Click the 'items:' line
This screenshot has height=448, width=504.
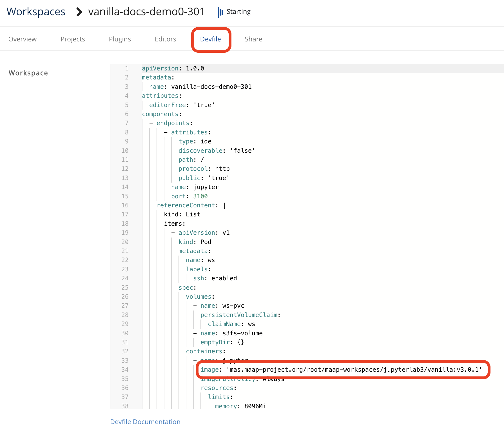tap(175, 224)
